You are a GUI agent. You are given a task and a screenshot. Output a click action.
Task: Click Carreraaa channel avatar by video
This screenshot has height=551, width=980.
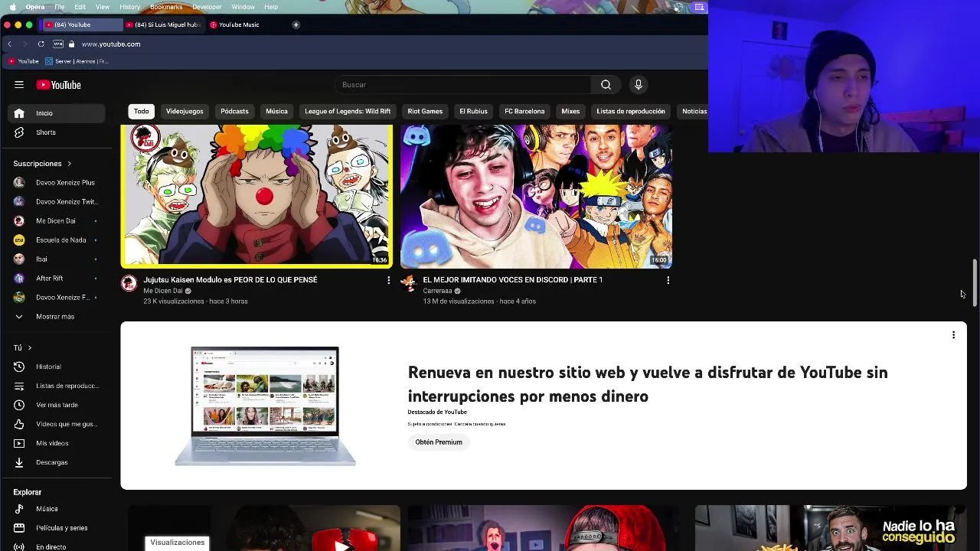408,283
